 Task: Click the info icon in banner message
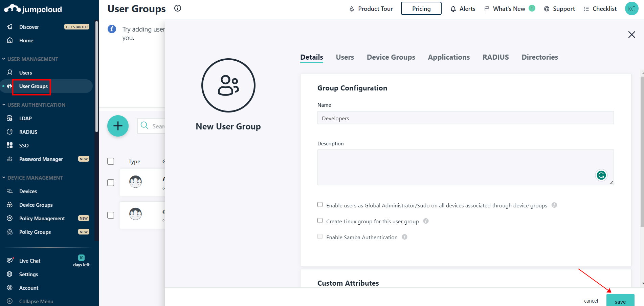(x=112, y=29)
